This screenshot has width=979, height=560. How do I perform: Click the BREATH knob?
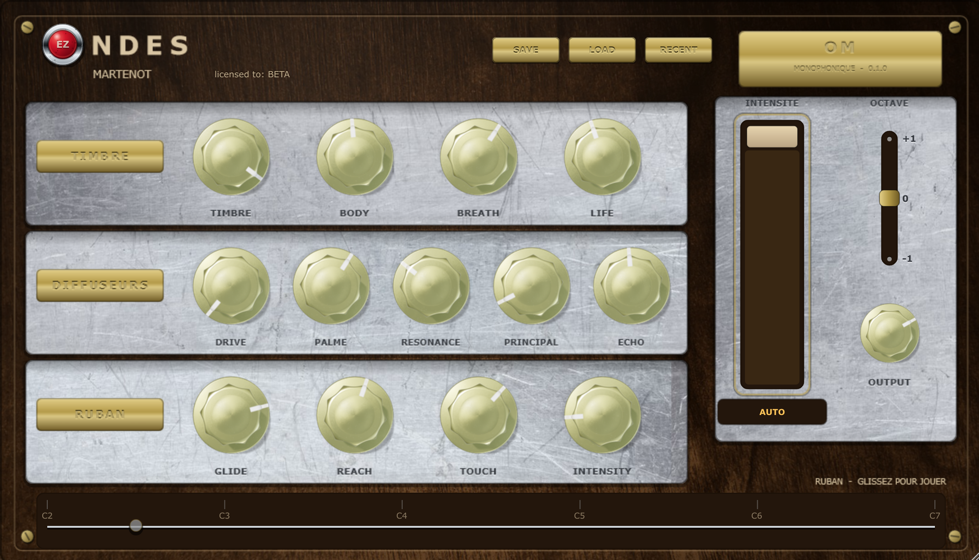478,157
